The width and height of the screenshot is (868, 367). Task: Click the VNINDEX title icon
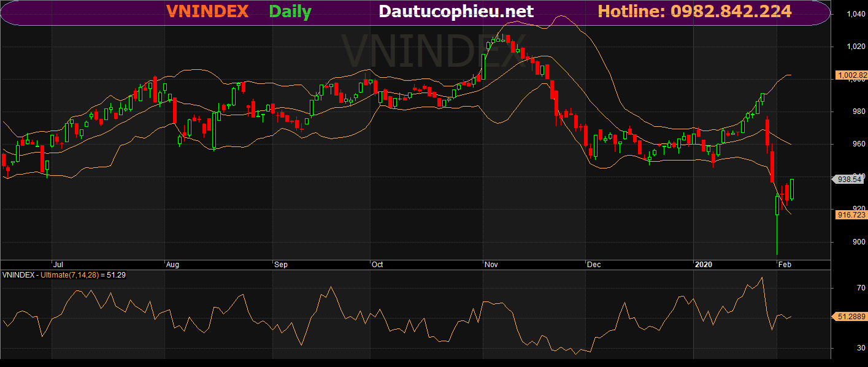click(207, 11)
